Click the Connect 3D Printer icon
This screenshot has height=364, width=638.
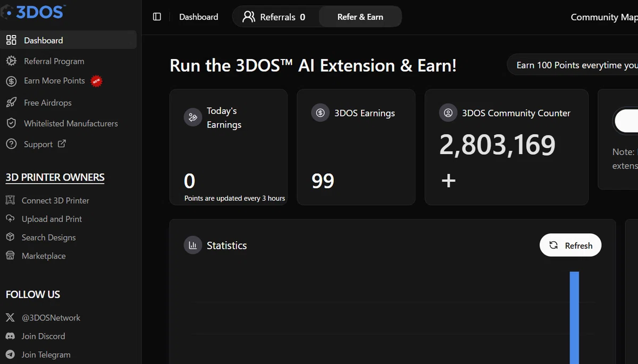10,200
